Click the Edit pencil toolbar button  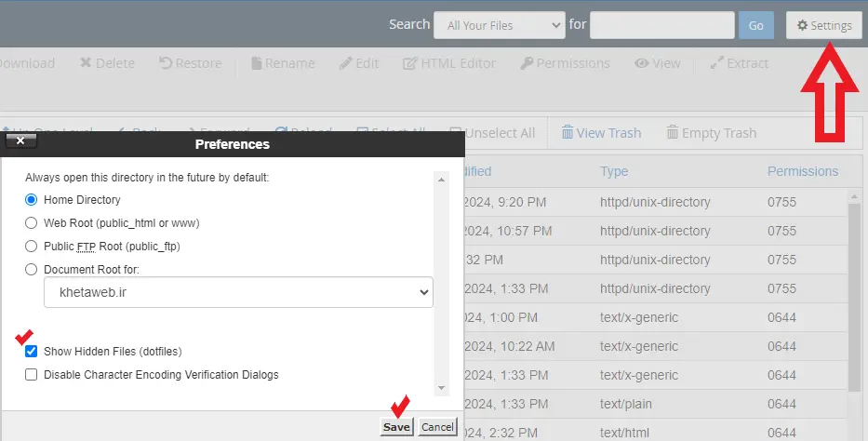point(359,63)
